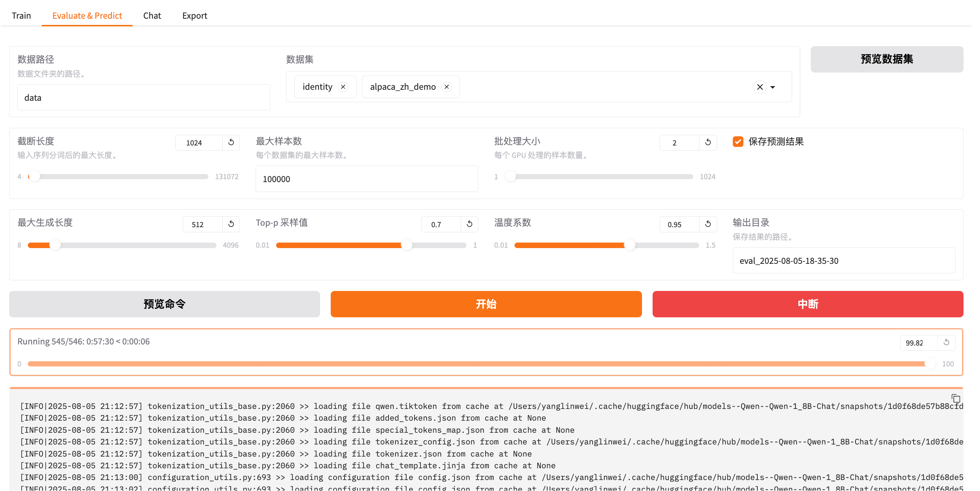Click the 输出目录 label

[751, 223]
